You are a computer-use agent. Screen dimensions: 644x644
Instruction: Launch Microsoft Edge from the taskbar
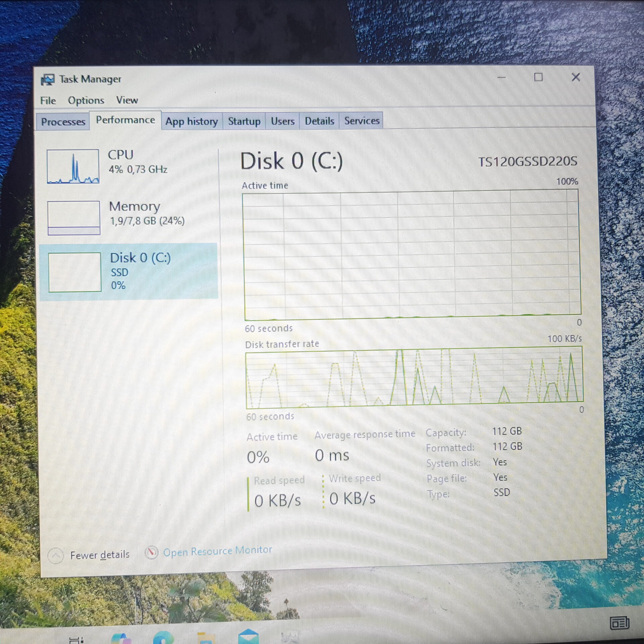coord(163,637)
